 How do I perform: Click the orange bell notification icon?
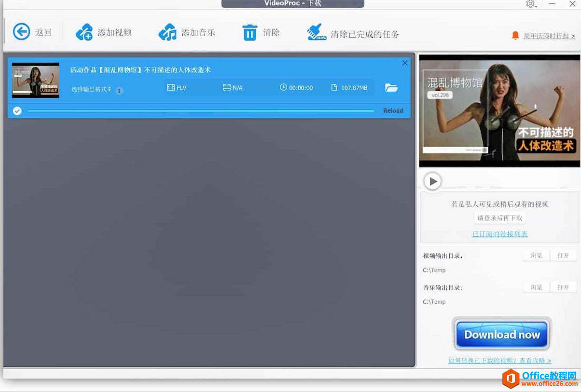515,35
